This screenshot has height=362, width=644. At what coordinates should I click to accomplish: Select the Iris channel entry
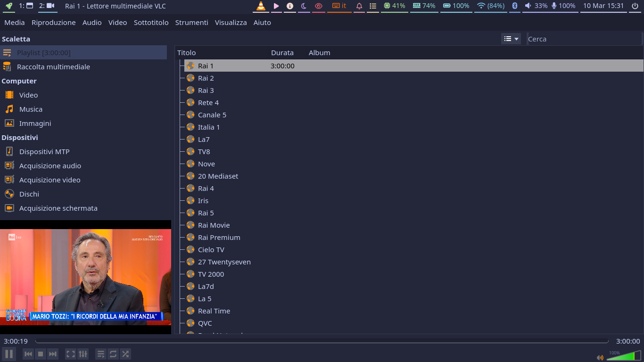414,200
